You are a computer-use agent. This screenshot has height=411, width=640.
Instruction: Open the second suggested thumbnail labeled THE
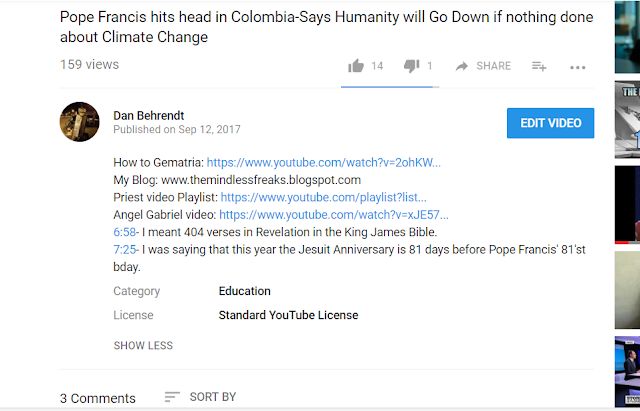pyautogui.click(x=627, y=120)
